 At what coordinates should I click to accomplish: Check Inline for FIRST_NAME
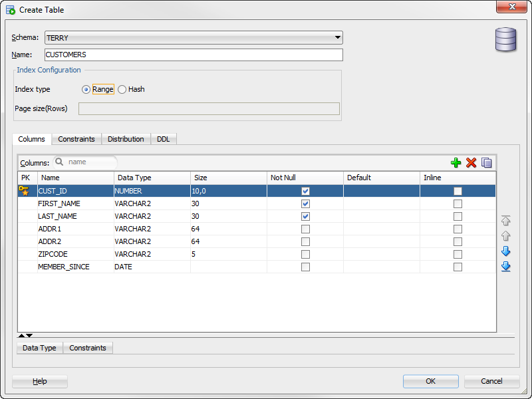coord(458,203)
